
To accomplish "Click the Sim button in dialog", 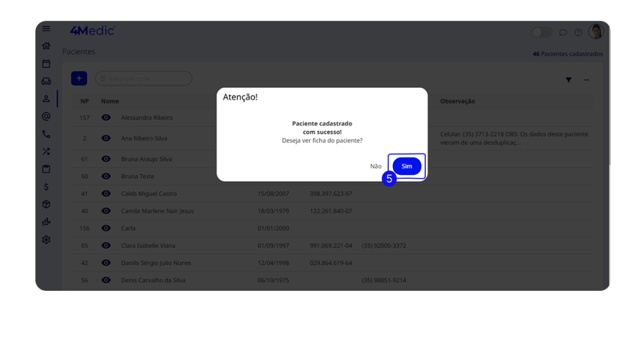I will 406,166.
